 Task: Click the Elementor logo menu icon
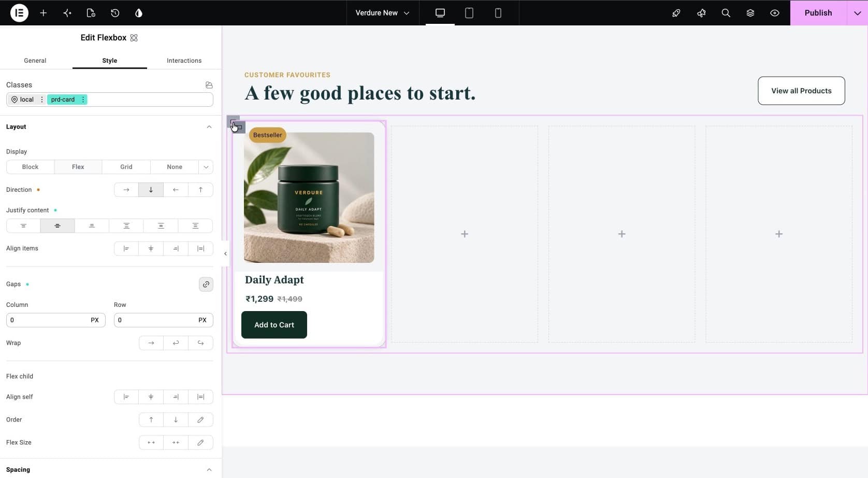tap(19, 13)
